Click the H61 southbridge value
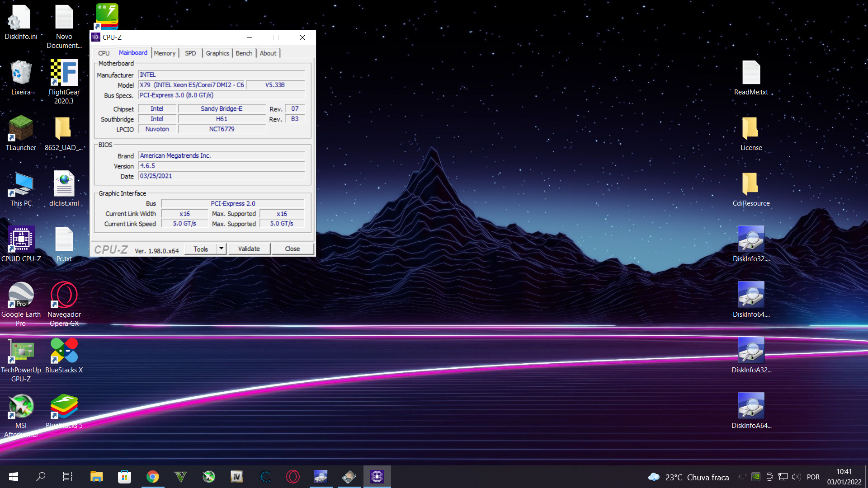Screen dimensions: 868x488 tap(222, 119)
